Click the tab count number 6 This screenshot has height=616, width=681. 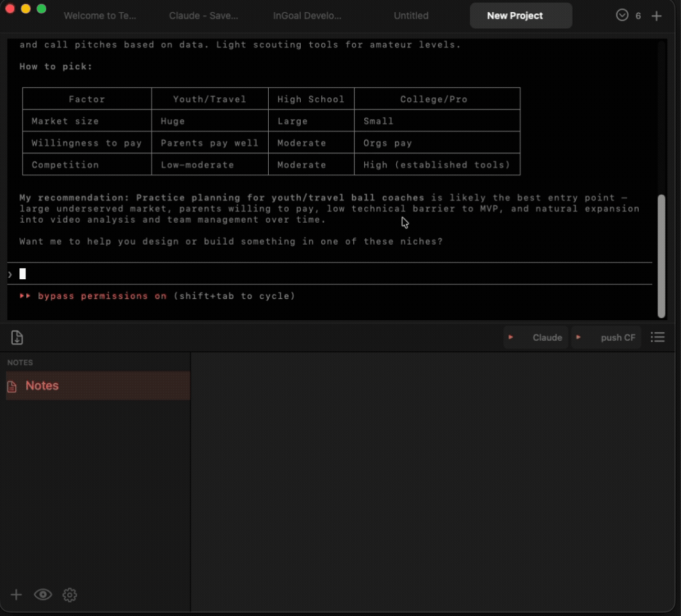tap(638, 16)
